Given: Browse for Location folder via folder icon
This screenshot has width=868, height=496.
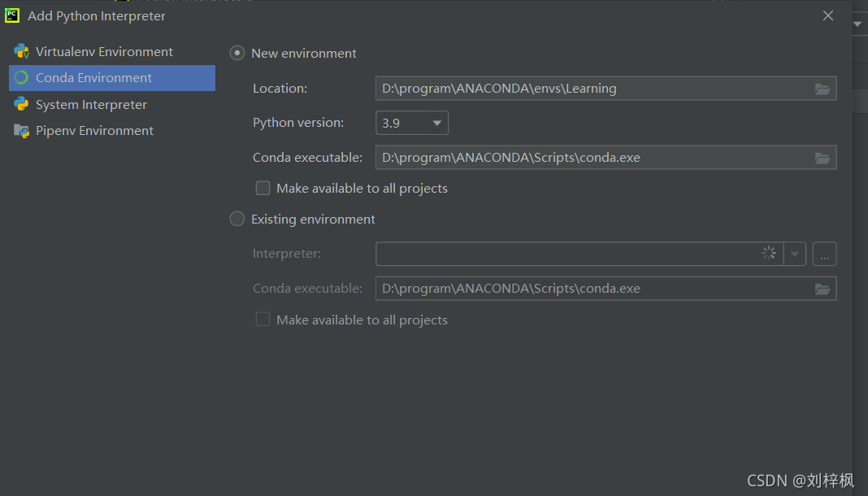Looking at the screenshot, I should 822,89.
